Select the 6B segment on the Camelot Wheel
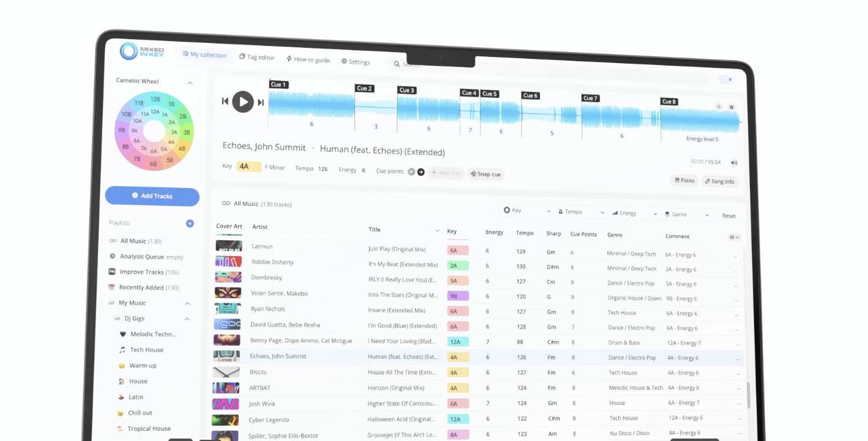This screenshot has height=441, width=868. (153, 164)
